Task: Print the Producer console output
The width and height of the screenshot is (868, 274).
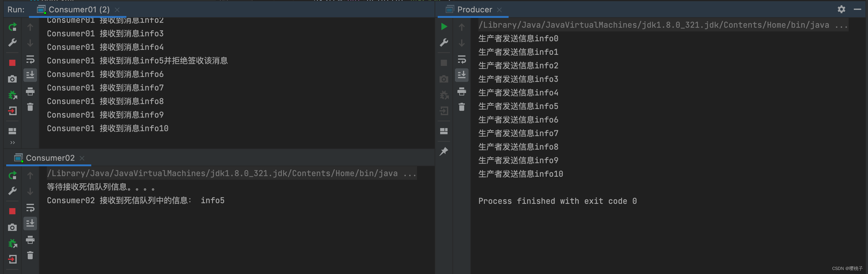Action: point(462,91)
